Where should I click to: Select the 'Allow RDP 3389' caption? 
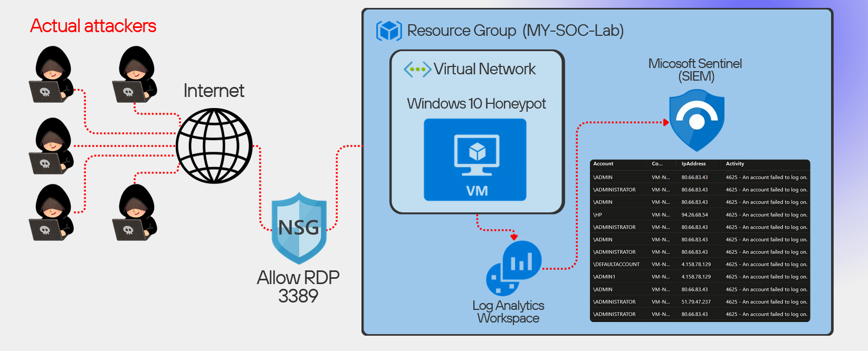click(298, 286)
